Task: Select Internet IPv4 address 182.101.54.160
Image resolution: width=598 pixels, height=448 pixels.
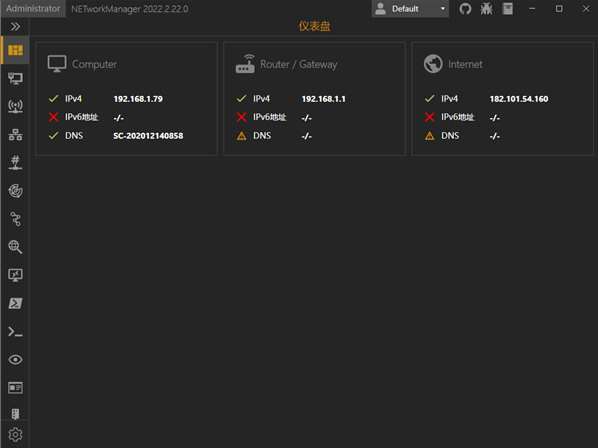Action: [x=519, y=99]
